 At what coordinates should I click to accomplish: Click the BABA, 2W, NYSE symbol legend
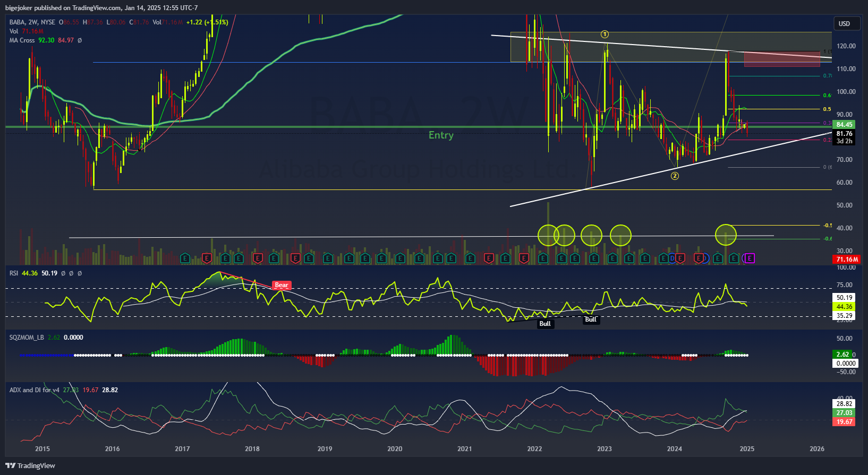pos(32,22)
